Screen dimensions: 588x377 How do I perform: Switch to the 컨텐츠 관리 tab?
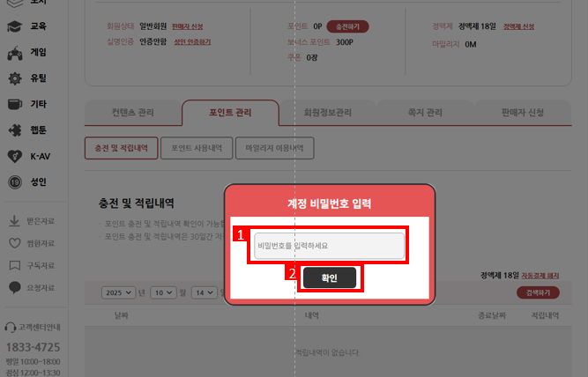[132, 113]
